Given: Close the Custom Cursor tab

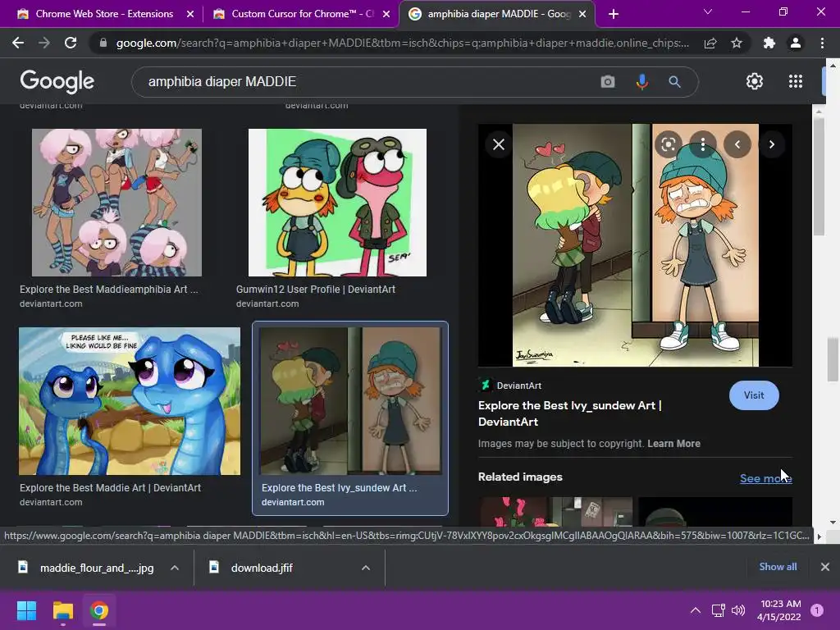Looking at the screenshot, I should click(x=386, y=14).
